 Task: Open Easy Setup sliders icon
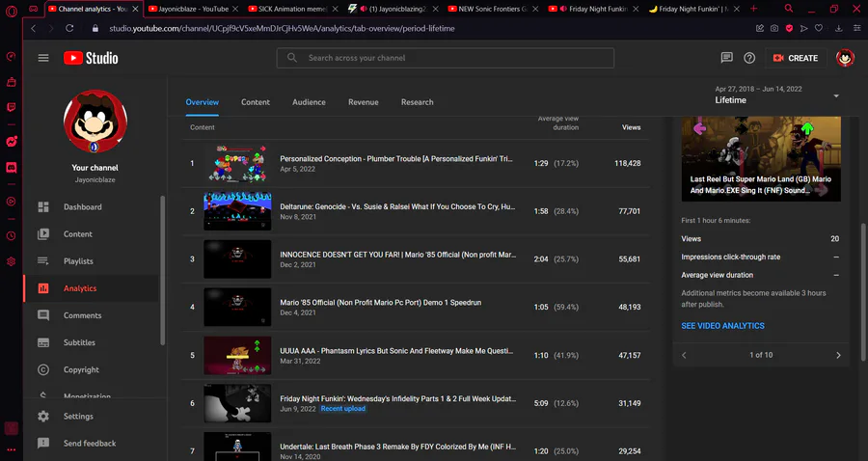click(857, 28)
